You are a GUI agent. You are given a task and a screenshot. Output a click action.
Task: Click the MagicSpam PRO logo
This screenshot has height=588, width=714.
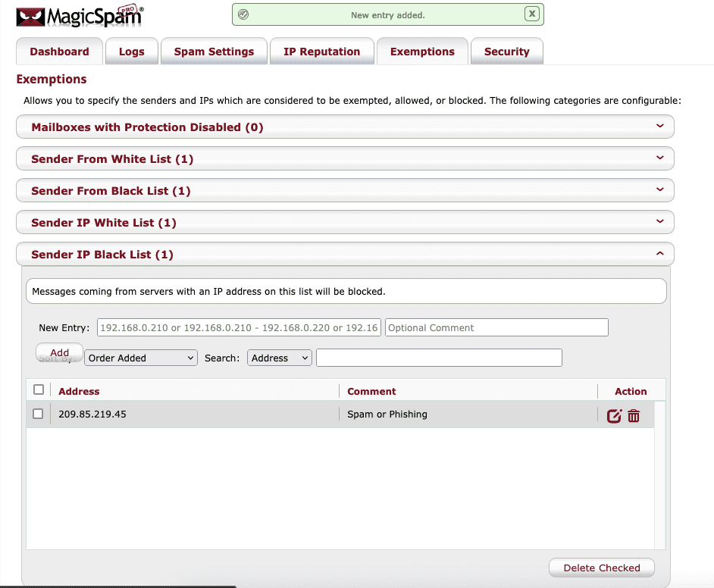(x=80, y=15)
